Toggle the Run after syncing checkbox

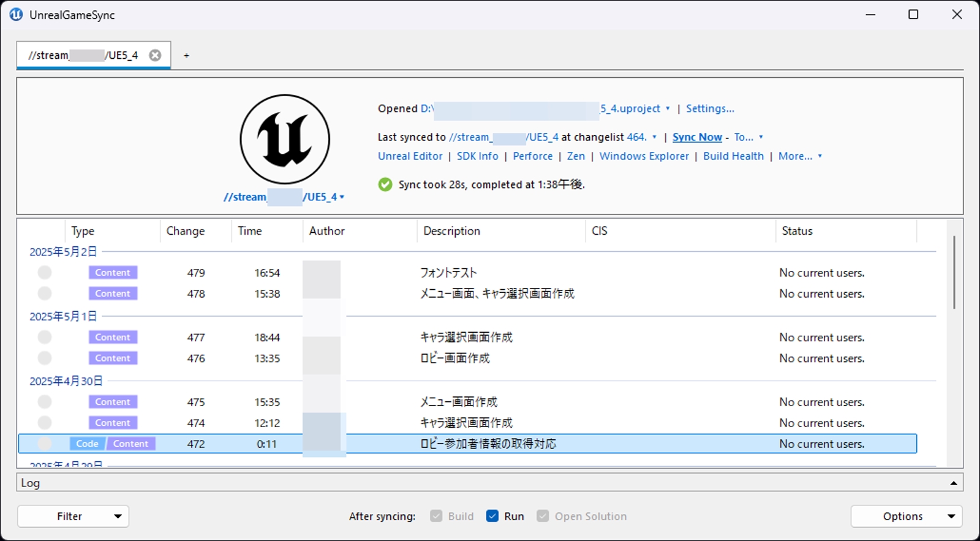coord(492,516)
